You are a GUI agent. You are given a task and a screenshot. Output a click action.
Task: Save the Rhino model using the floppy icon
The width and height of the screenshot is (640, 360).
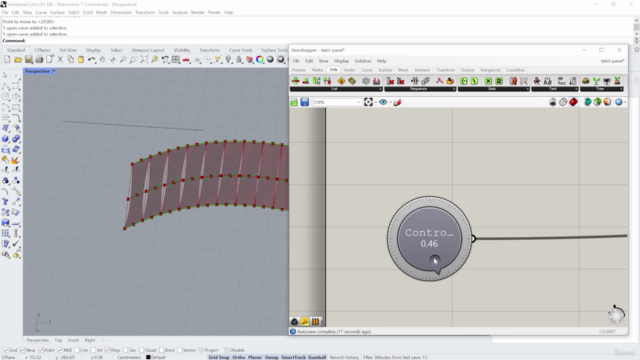point(29,60)
